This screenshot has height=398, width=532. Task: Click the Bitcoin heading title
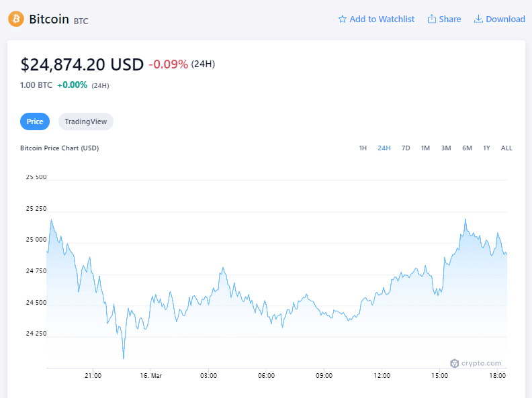click(x=49, y=19)
